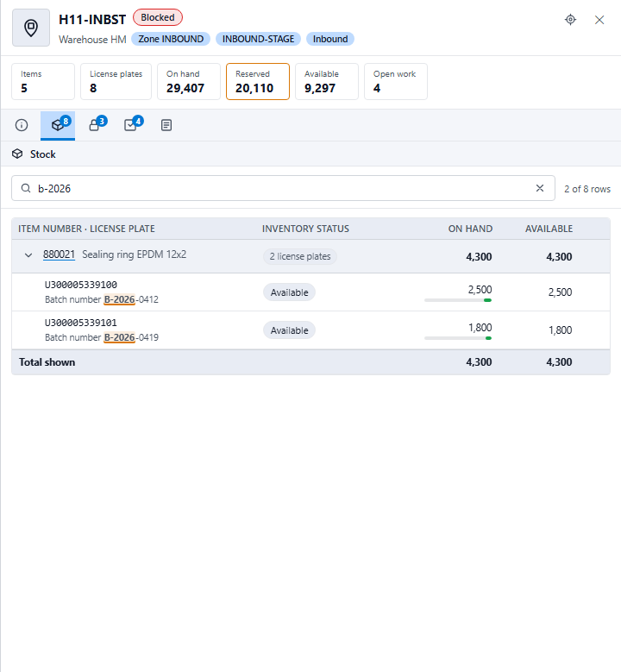The image size is (621, 672).
Task: Collapse the 880021 item row
Action: (x=28, y=255)
